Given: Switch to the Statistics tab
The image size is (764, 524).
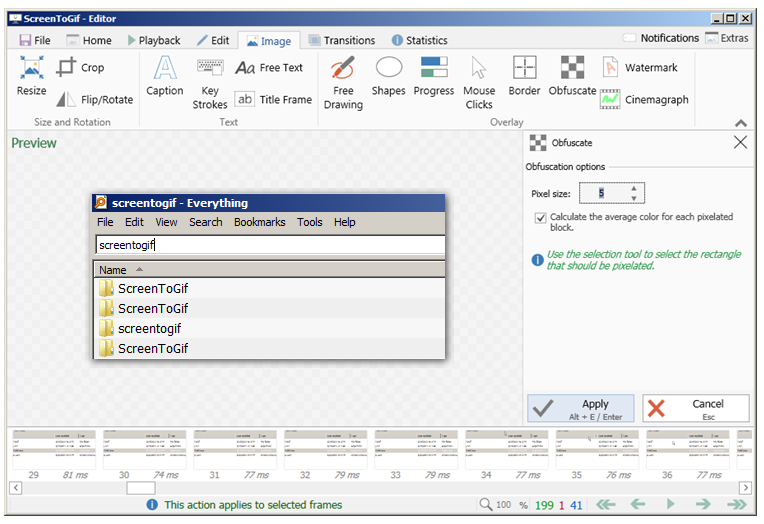Looking at the screenshot, I should [x=420, y=40].
